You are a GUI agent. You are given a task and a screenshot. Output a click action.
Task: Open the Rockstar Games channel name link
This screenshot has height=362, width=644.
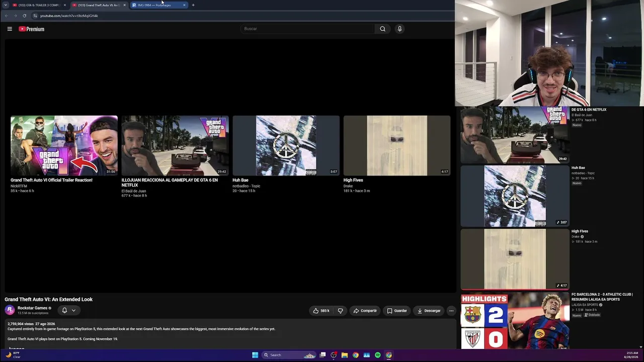[32, 308]
